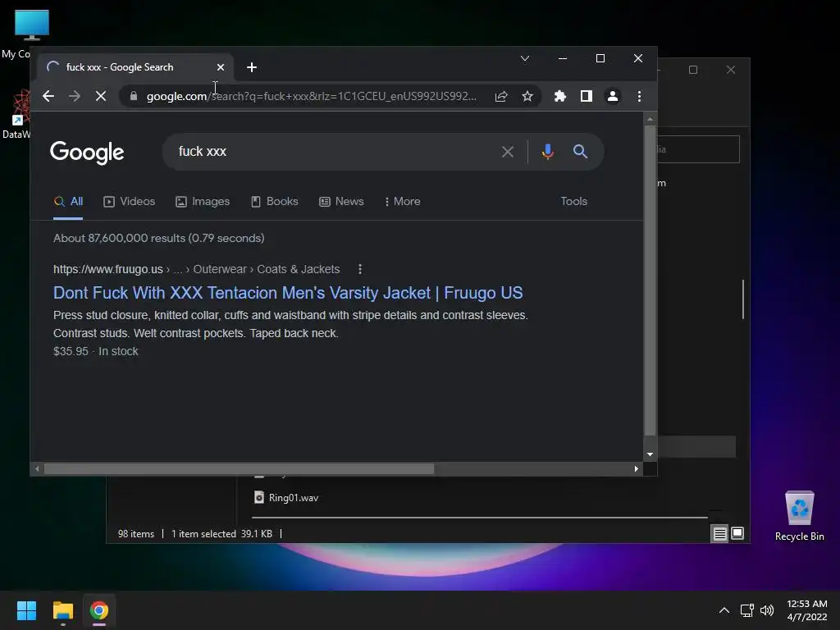
Task: Select the DataW desktop shortcut icon
Action: 16,114
